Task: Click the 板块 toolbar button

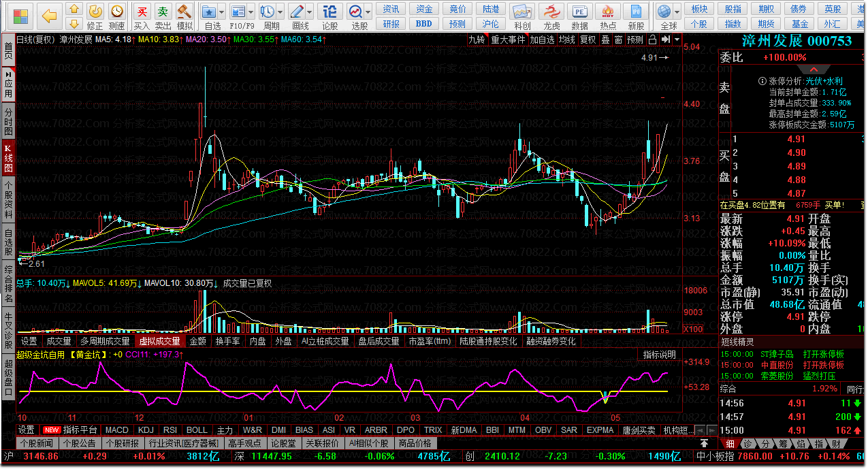Action: pos(699,9)
